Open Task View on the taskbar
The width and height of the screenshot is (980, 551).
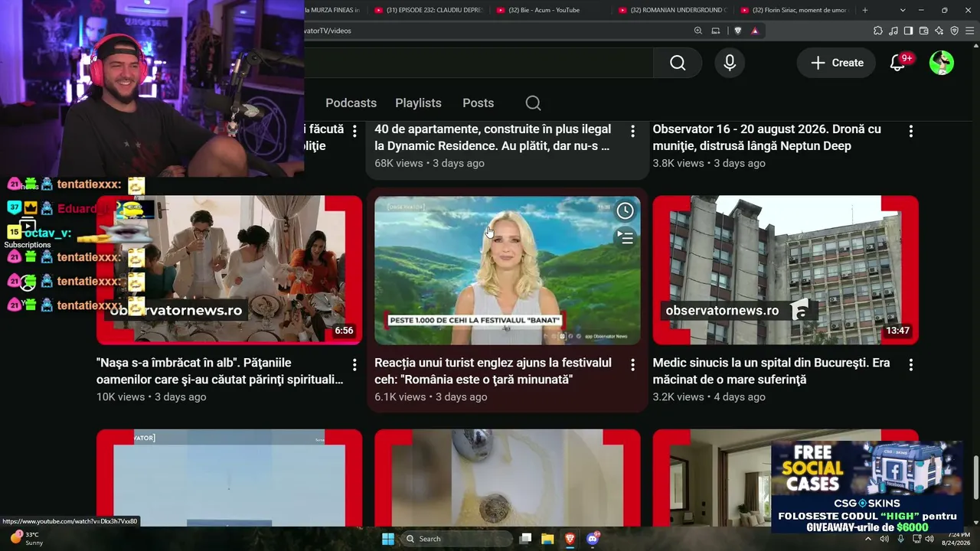point(525,539)
